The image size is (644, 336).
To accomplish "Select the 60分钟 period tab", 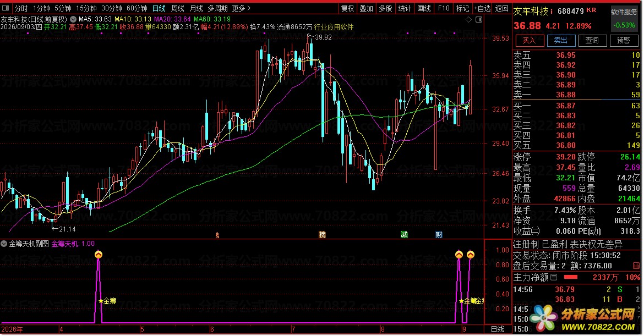I will tap(137, 8).
